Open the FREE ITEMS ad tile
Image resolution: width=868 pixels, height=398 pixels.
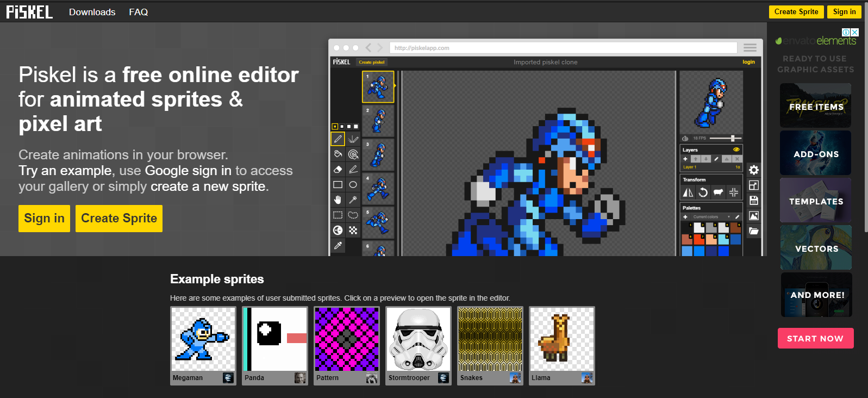(816, 105)
